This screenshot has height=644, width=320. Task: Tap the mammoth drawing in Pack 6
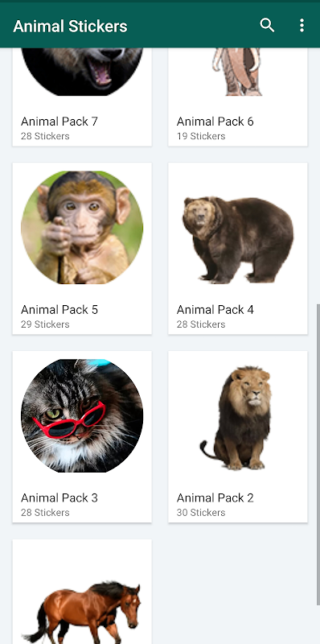(x=236, y=72)
